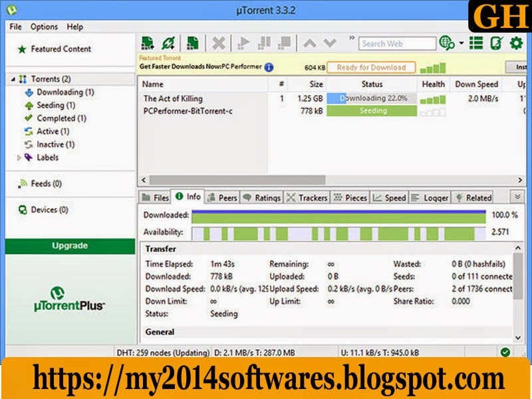Move torrent down the queue
Viewport: 532px width, 399px height.
[x=330, y=43]
